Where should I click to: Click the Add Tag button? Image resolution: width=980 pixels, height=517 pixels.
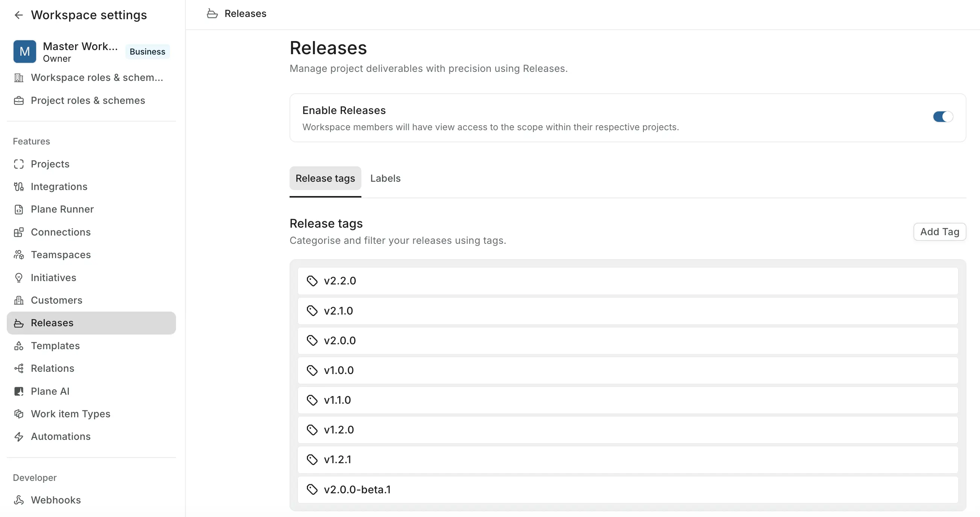coord(940,232)
